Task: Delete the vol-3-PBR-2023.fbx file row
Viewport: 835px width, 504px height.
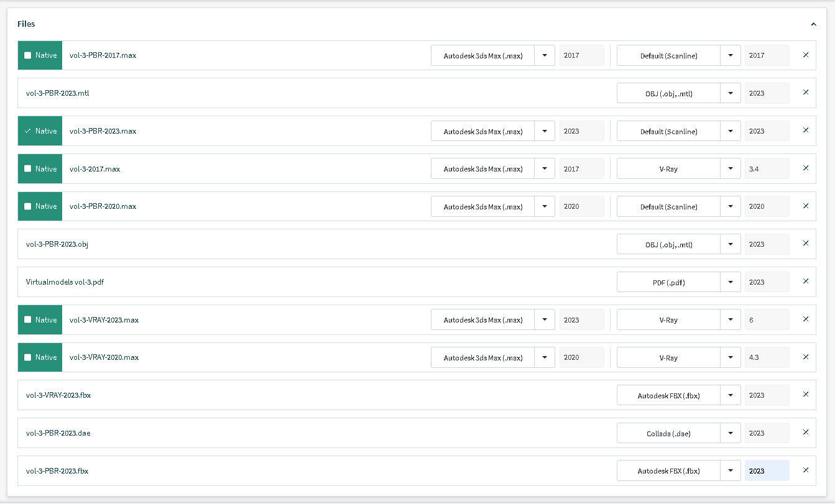Action: (806, 470)
